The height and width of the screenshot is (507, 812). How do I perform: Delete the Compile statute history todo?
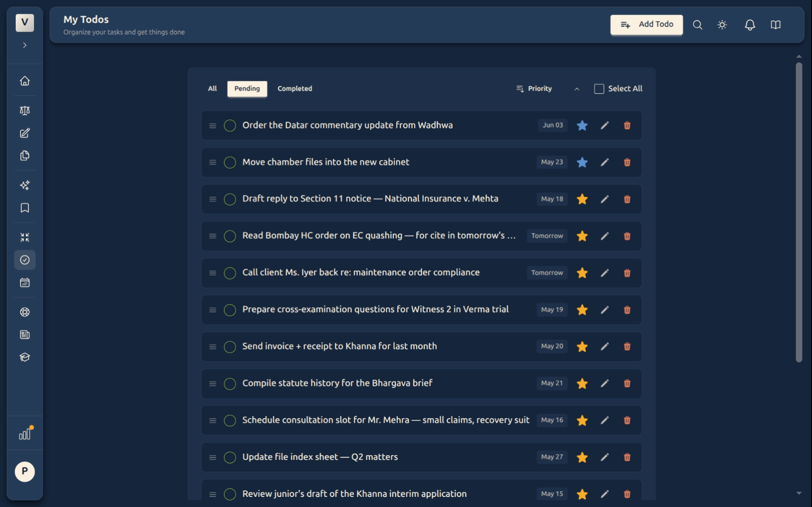click(627, 384)
